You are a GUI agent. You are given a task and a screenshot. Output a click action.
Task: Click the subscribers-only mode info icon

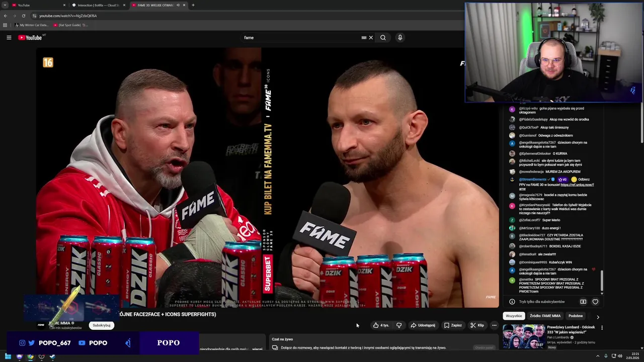click(512, 302)
